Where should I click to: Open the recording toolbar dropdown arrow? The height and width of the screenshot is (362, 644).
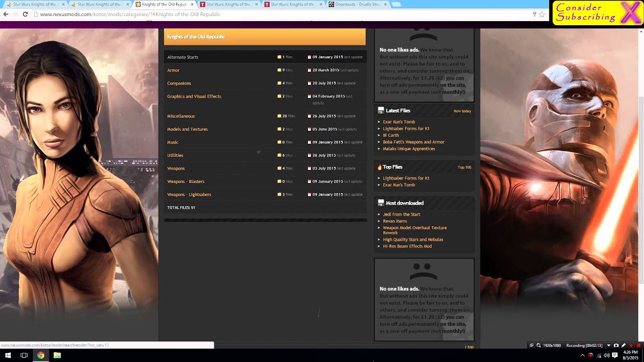tap(609, 345)
